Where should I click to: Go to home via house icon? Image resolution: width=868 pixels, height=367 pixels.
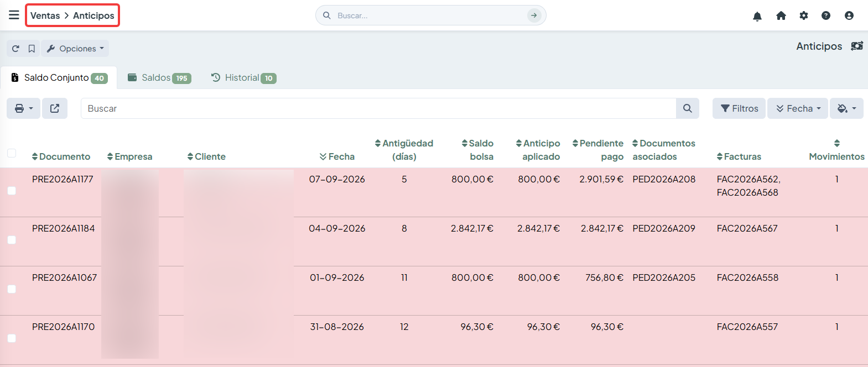(781, 15)
